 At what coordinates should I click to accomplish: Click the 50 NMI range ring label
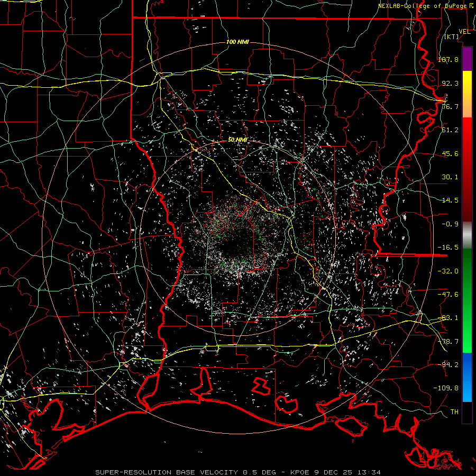coord(237,140)
